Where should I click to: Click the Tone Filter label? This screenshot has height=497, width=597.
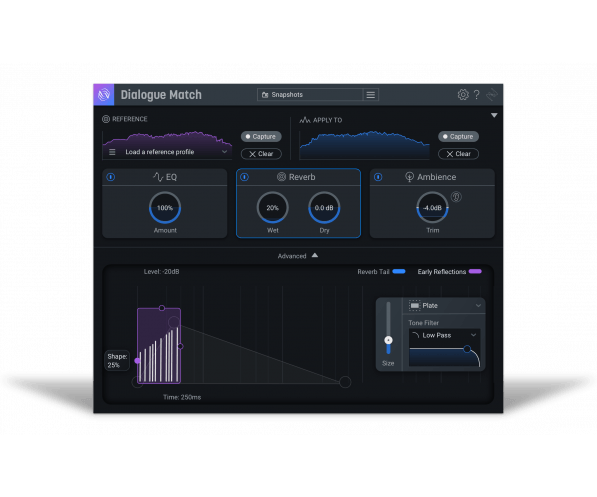423,323
